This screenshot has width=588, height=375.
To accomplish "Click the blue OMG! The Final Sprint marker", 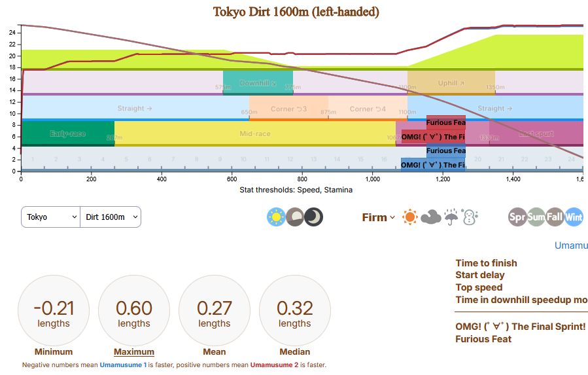I will [x=433, y=165].
